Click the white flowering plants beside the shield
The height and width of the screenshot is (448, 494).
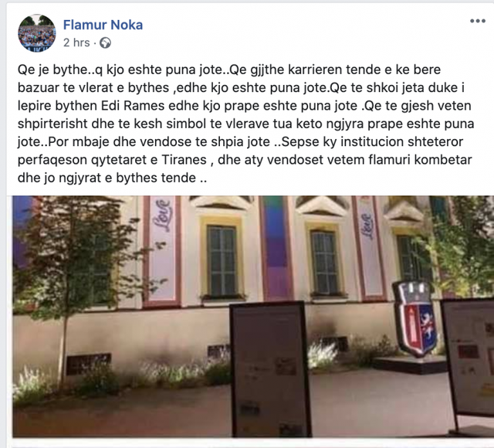tap(321, 355)
